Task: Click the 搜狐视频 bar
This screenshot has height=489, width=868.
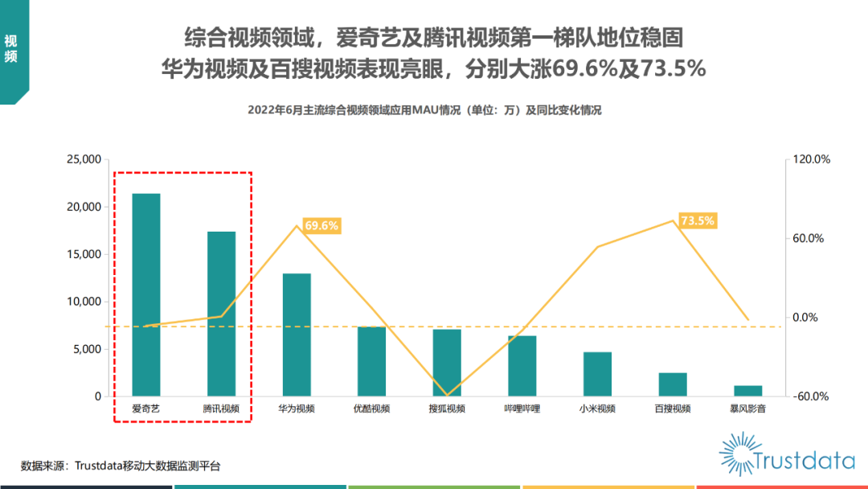Action: pyautogui.click(x=447, y=363)
